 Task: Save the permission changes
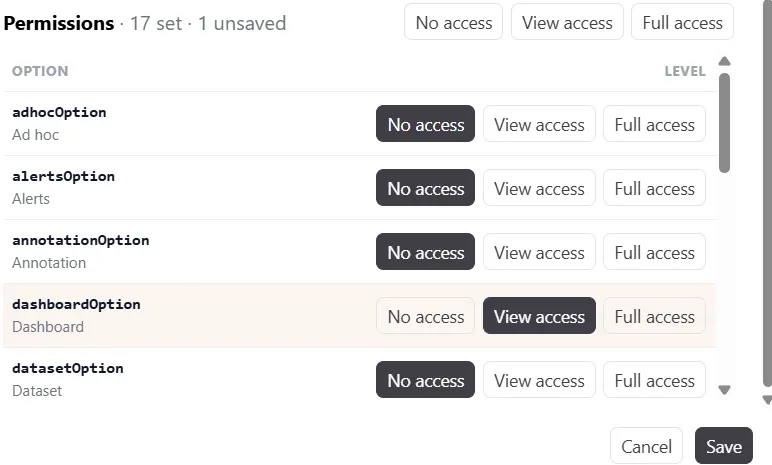(x=724, y=446)
